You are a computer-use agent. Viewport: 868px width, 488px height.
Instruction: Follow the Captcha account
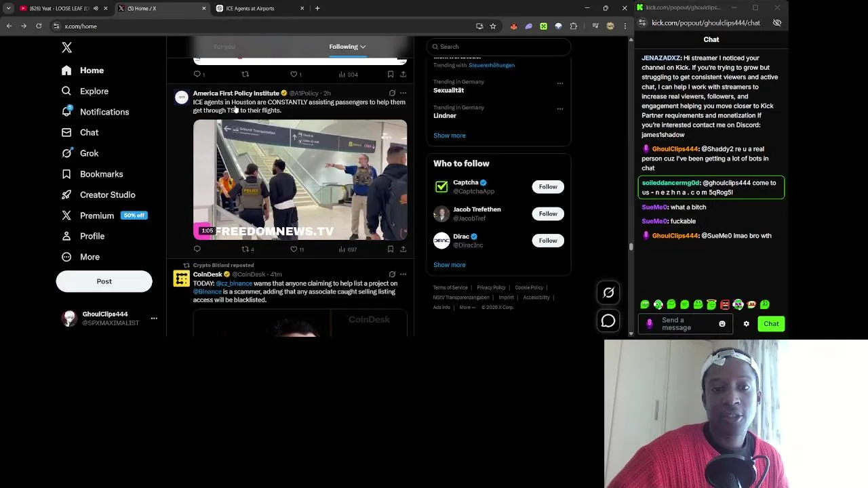(548, 186)
